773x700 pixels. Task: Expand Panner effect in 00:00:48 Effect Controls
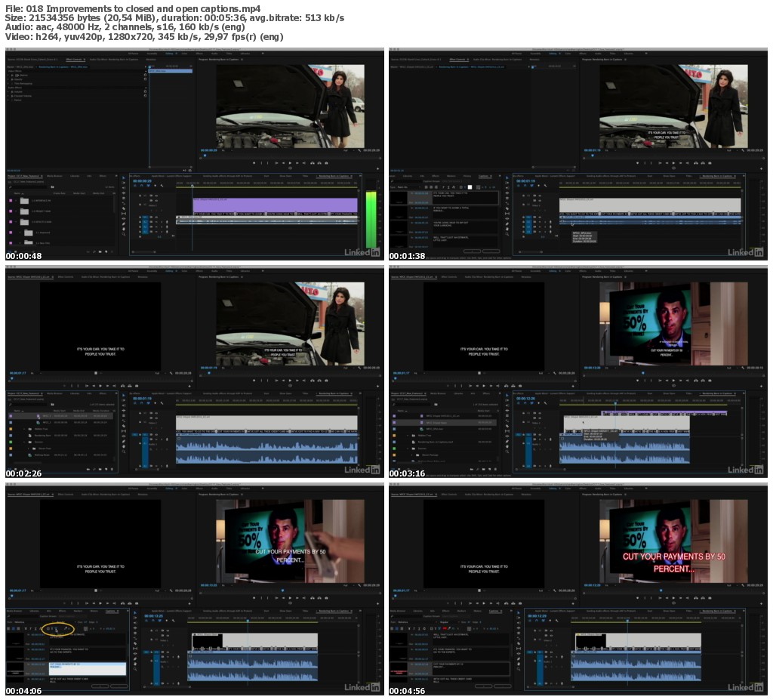pyautogui.click(x=8, y=100)
